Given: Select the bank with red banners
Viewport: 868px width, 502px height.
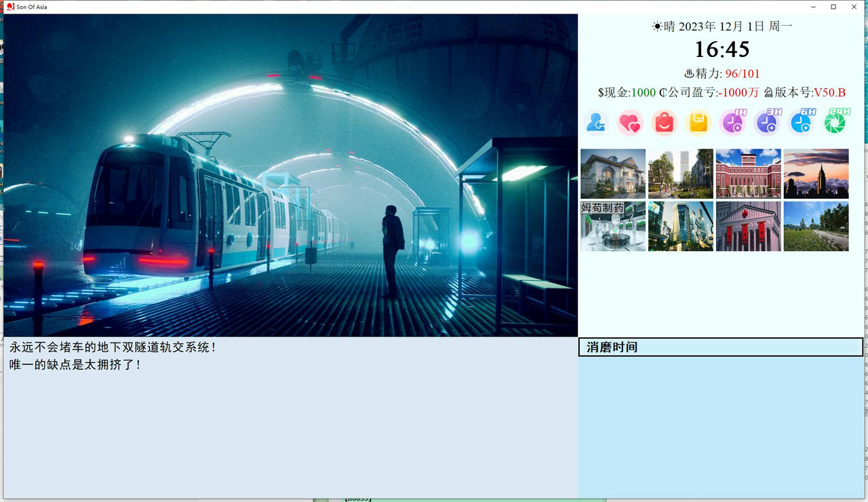Looking at the screenshot, I should (x=748, y=225).
